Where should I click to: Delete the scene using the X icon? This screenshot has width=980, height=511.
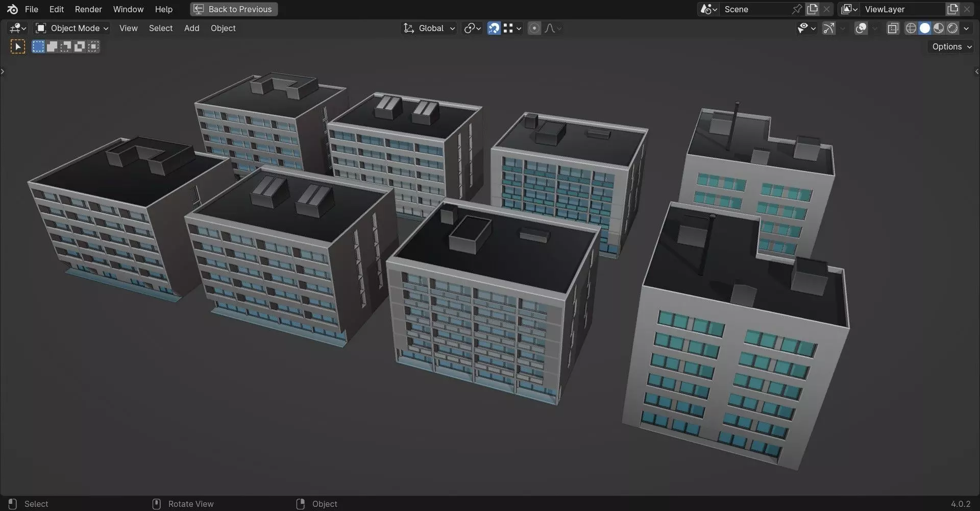tap(827, 9)
